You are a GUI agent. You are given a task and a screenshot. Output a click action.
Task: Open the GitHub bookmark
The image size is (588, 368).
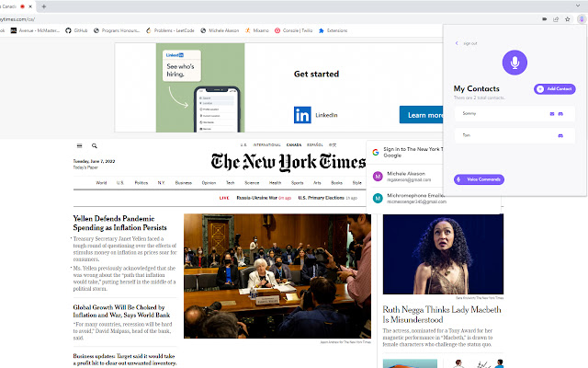[x=76, y=30]
